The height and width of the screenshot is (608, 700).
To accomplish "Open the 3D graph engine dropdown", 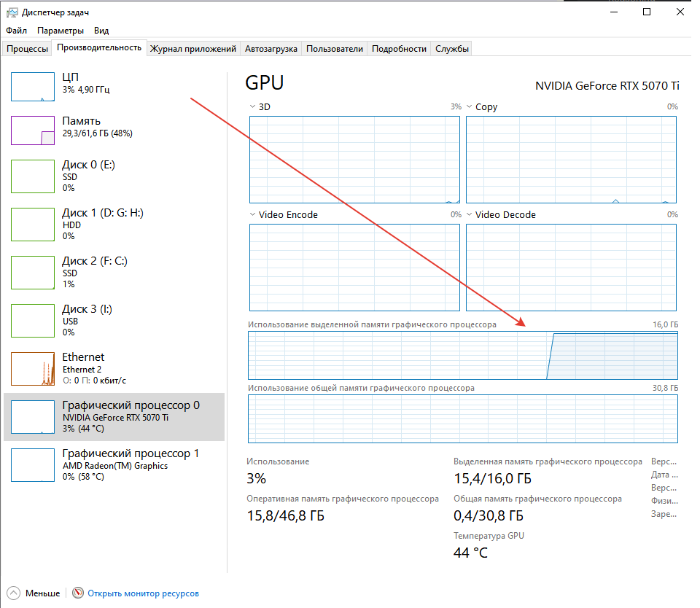I will pos(252,106).
